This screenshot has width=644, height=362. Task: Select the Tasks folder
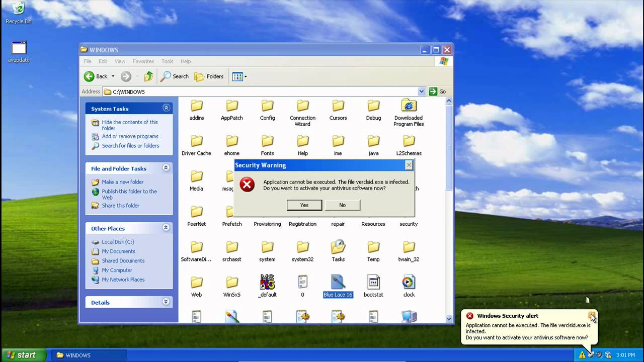click(x=338, y=251)
